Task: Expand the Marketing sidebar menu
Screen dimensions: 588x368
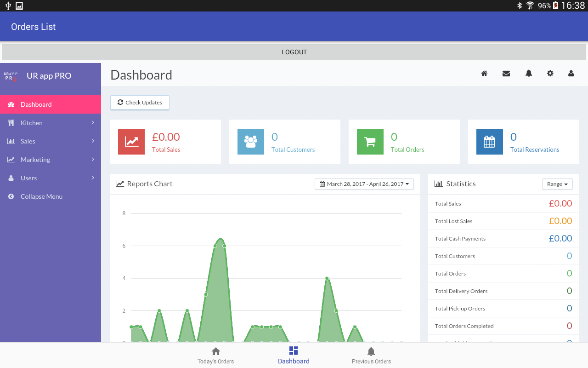Action: 51,160
